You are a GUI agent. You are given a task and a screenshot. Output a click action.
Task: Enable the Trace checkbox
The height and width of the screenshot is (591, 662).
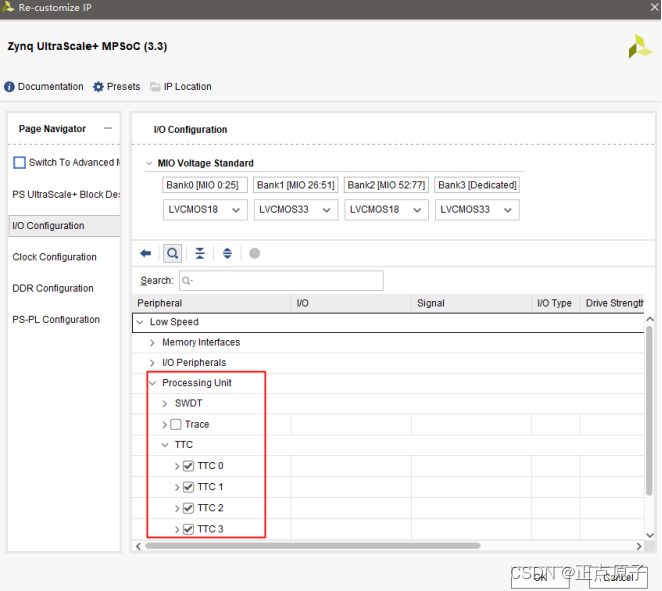coord(176,424)
